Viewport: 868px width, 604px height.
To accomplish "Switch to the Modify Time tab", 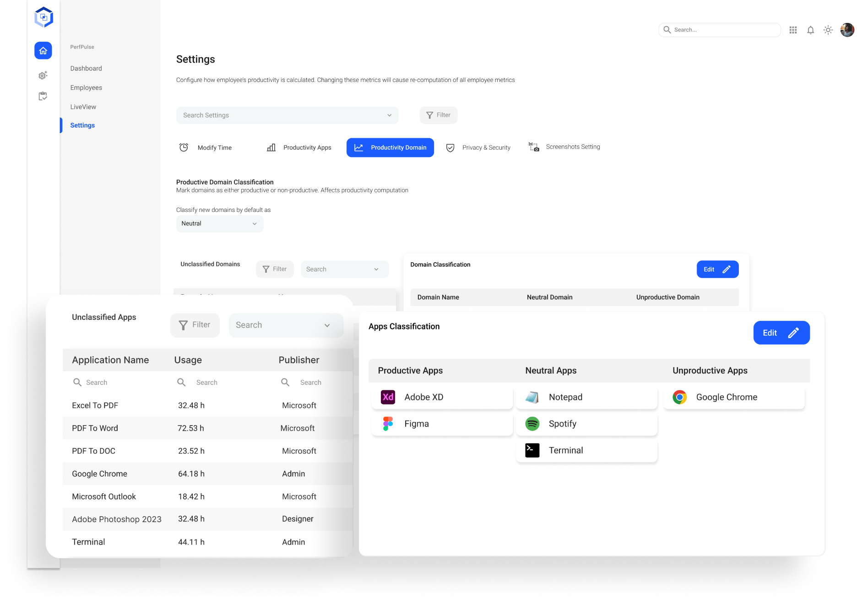I will point(206,148).
